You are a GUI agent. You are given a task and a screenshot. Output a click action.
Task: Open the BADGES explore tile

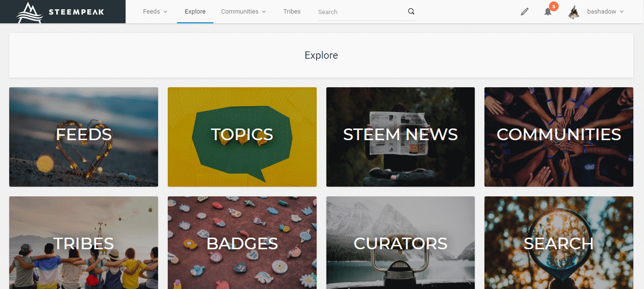(242, 242)
